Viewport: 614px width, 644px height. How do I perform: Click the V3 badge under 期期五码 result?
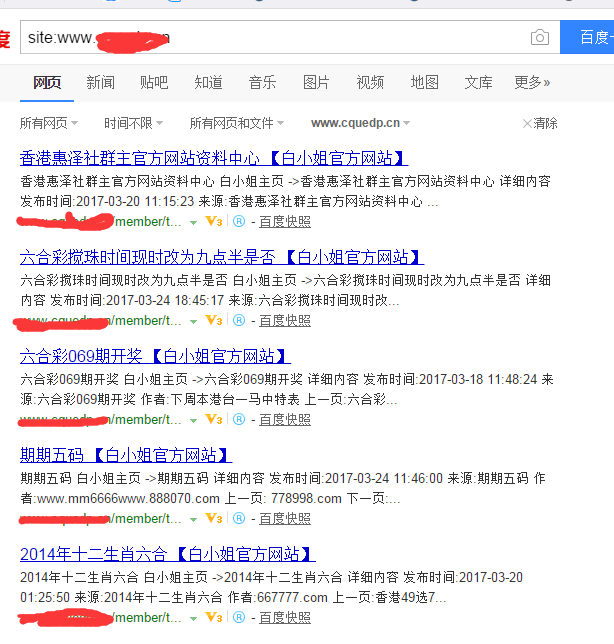point(214,518)
